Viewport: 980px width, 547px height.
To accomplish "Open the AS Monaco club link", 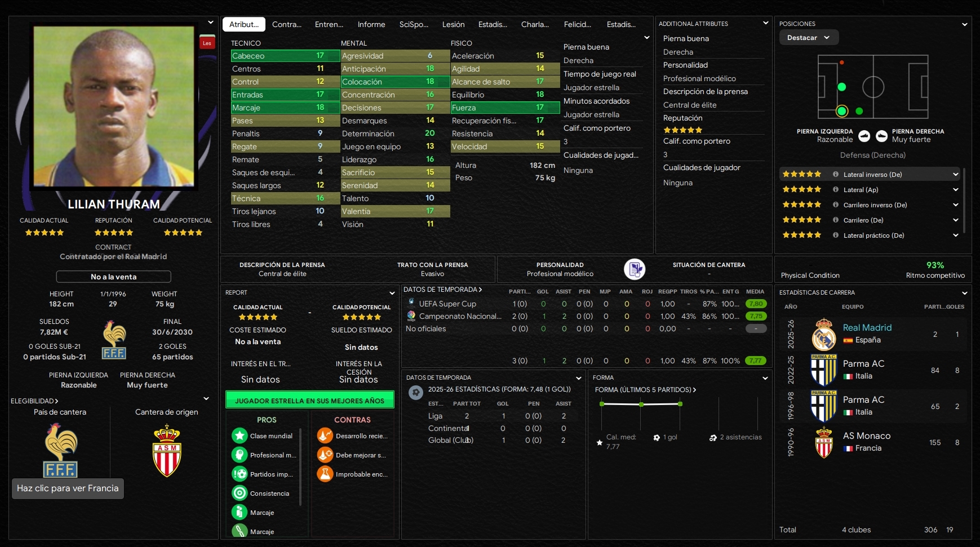I will [x=867, y=436].
